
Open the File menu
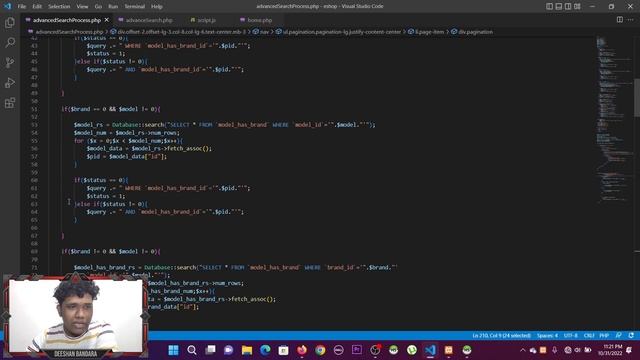22,7
